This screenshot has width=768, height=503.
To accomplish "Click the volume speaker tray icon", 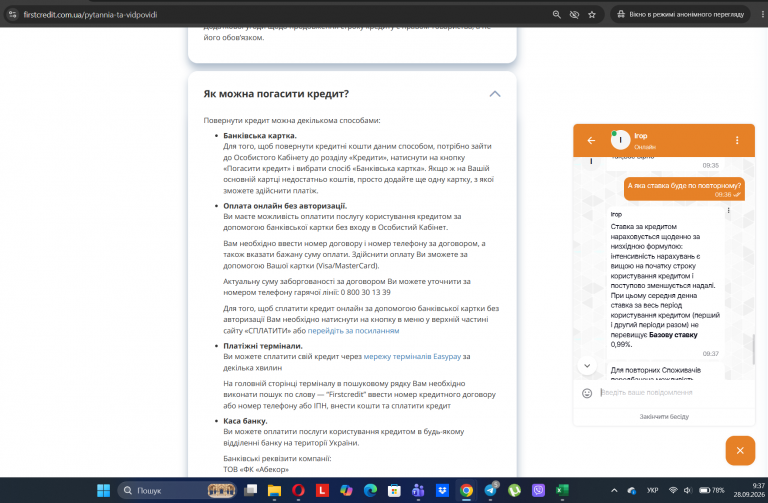I will tap(687, 490).
